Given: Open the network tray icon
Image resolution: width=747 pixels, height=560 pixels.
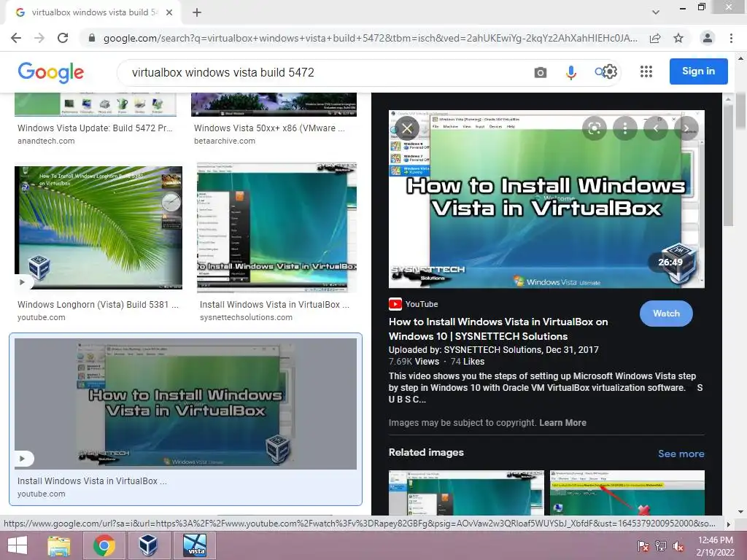Looking at the screenshot, I should point(661,546).
